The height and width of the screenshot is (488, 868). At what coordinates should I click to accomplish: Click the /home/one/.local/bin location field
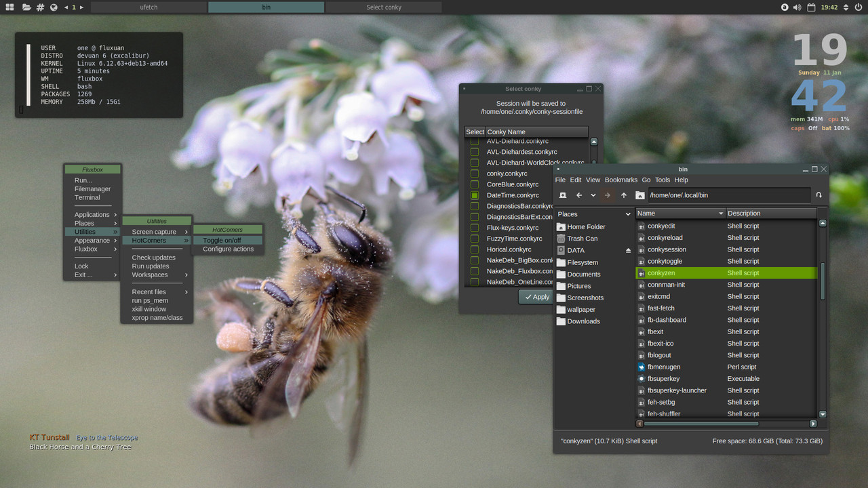click(729, 195)
